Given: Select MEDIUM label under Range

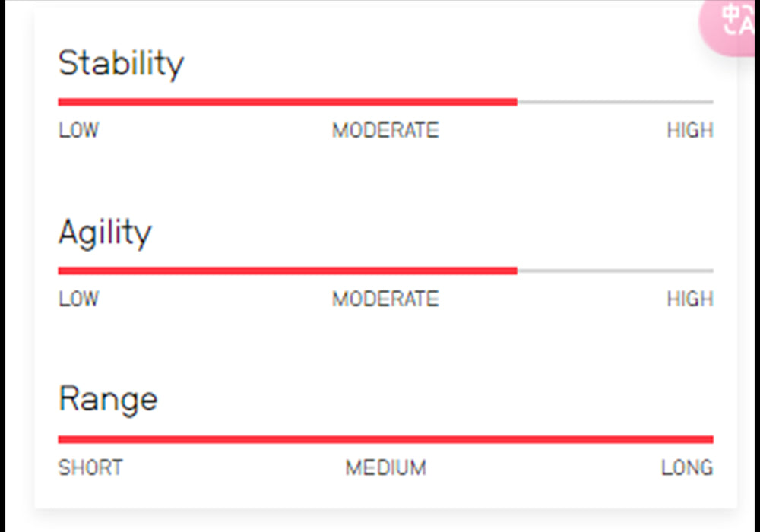Looking at the screenshot, I should pos(386,467).
